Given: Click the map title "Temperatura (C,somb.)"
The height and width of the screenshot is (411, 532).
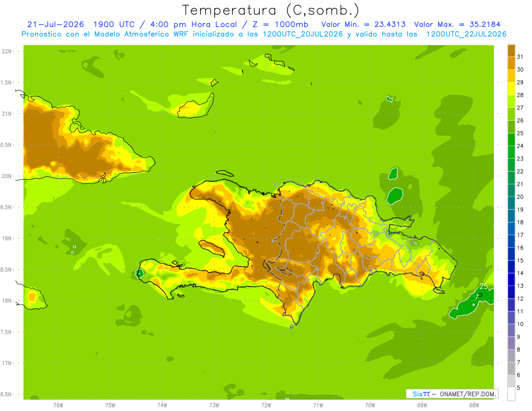Looking at the screenshot, I should pyautogui.click(x=270, y=10).
